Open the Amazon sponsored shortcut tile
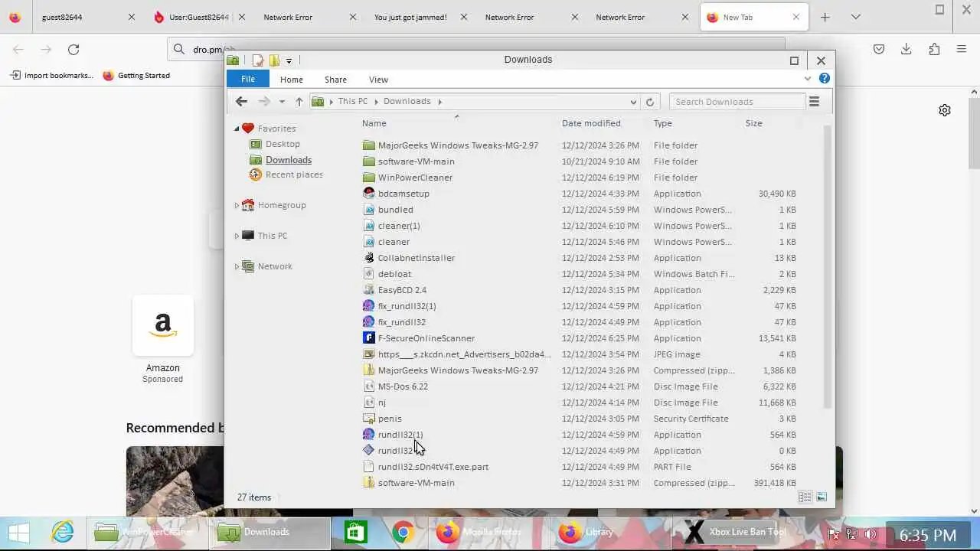 click(163, 325)
